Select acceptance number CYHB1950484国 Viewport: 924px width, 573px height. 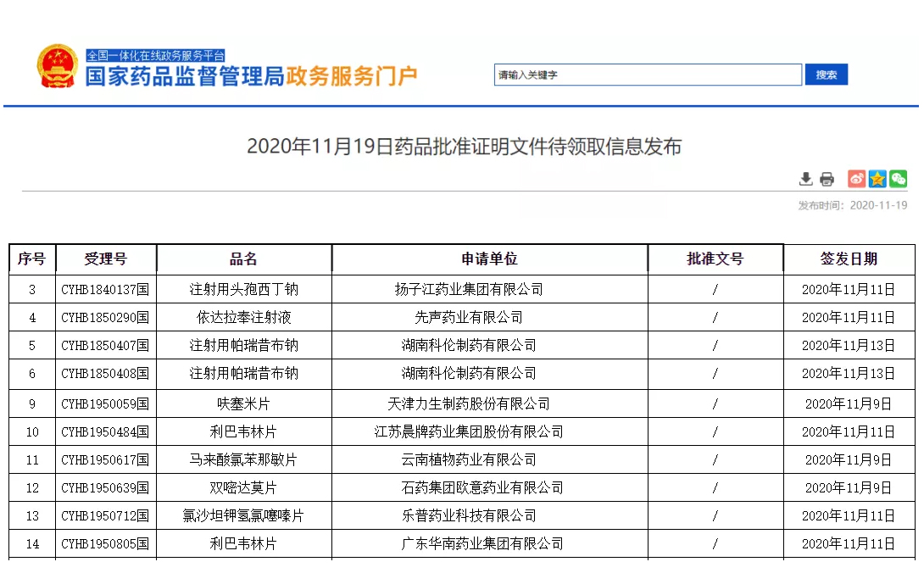tap(105, 432)
